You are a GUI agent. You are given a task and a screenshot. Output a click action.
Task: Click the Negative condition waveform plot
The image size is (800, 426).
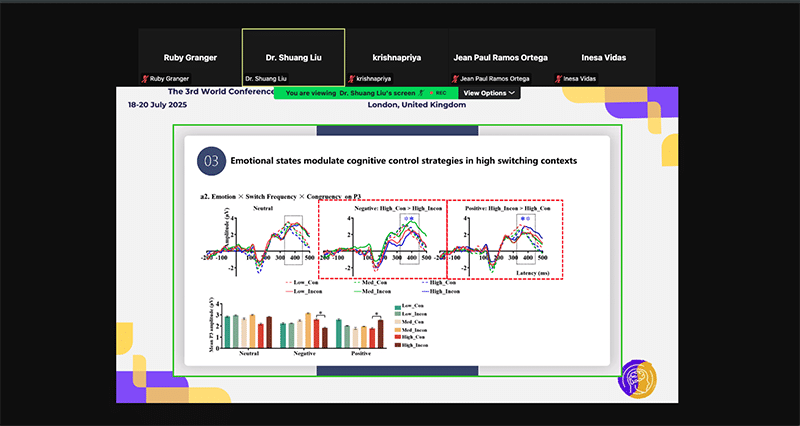tap(381, 238)
